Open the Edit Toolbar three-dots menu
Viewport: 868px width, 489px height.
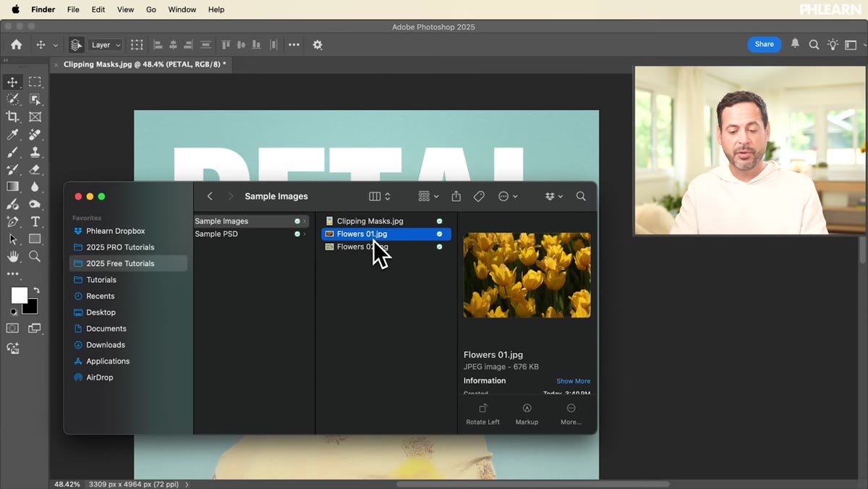tap(12, 274)
